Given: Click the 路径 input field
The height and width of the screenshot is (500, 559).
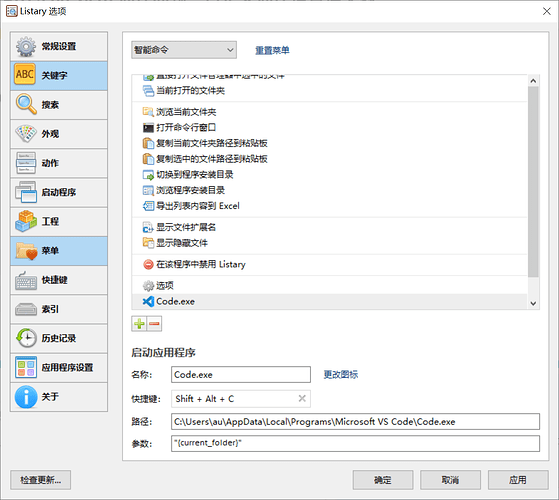Looking at the screenshot, I should coord(355,422).
